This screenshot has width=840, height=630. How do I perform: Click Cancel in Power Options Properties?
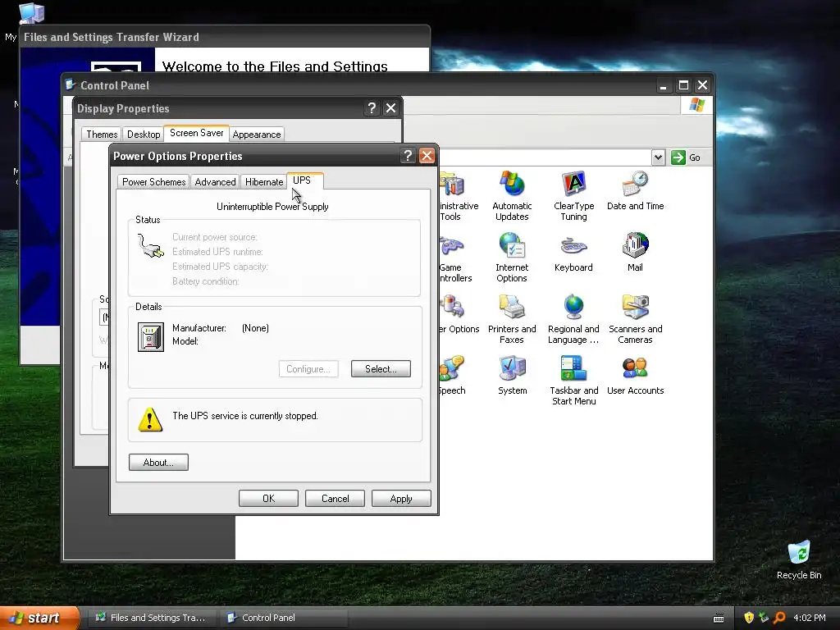pos(335,498)
